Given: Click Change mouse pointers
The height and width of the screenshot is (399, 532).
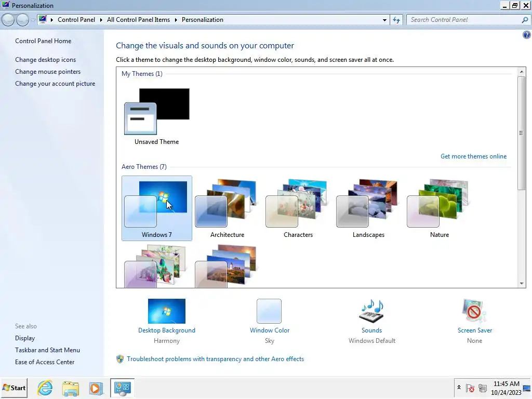Looking at the screenshot, I should click(x=48, y=72).
